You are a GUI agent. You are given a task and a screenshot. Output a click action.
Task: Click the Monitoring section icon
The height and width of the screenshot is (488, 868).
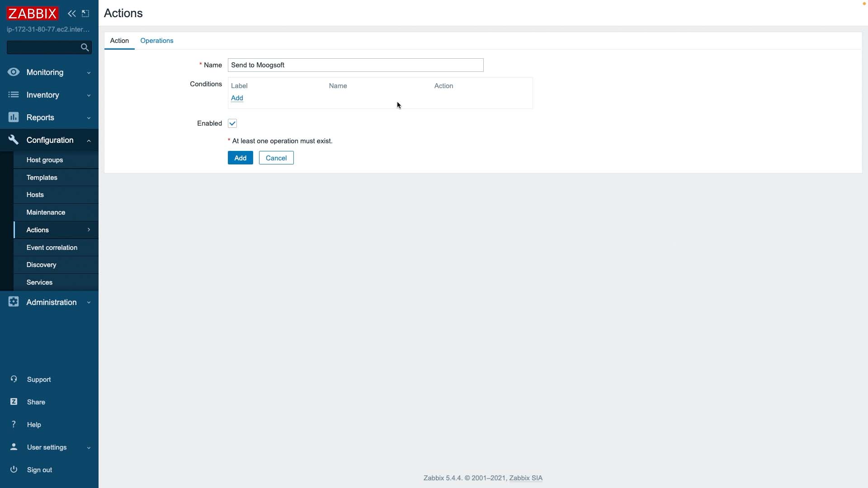pos(13,71)
